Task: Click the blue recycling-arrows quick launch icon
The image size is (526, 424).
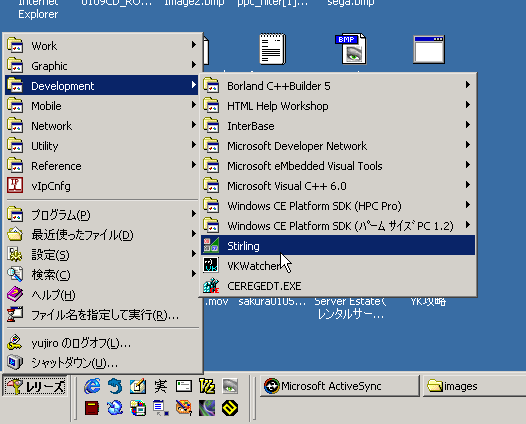Action: point(115,408)
